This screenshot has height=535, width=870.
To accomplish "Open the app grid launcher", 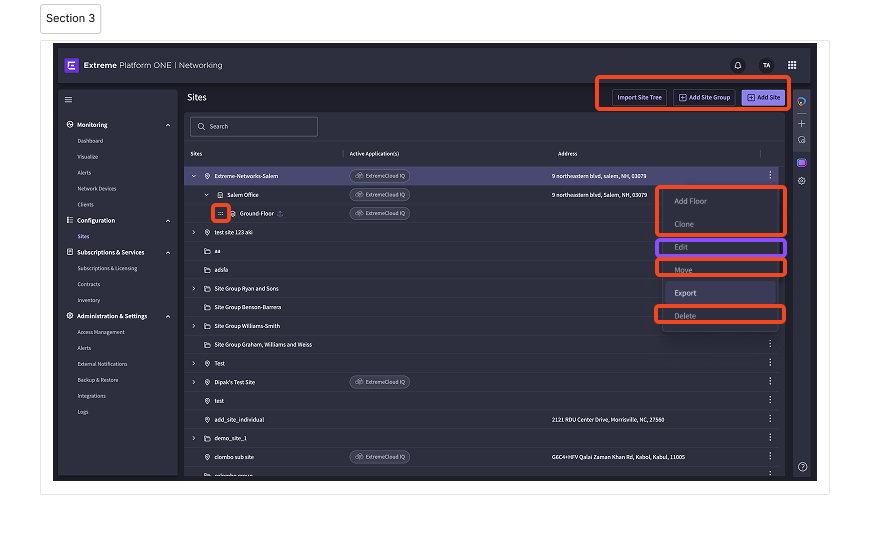I will coord(792,65).
